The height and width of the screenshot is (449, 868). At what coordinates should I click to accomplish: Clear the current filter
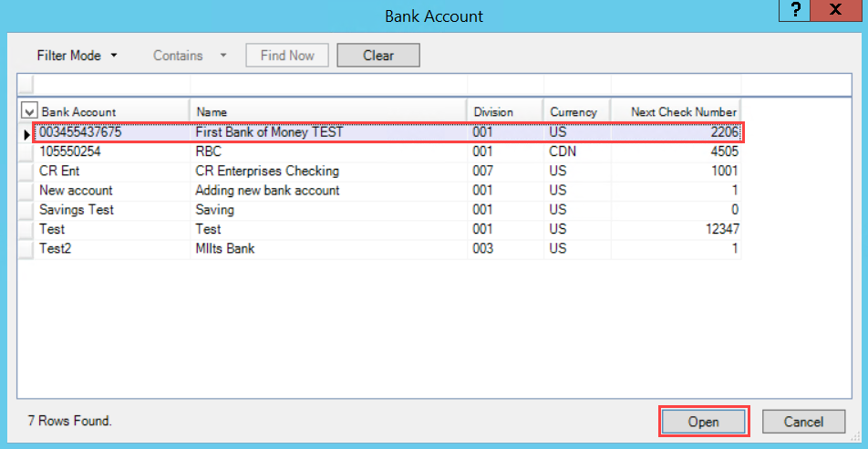[378, 56]
